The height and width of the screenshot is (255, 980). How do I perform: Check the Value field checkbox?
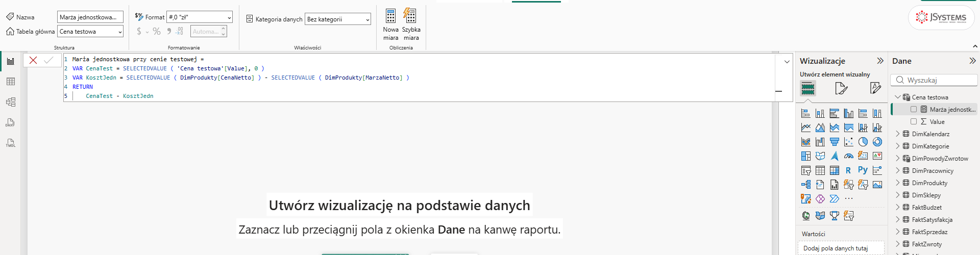(x=914, y=121)
